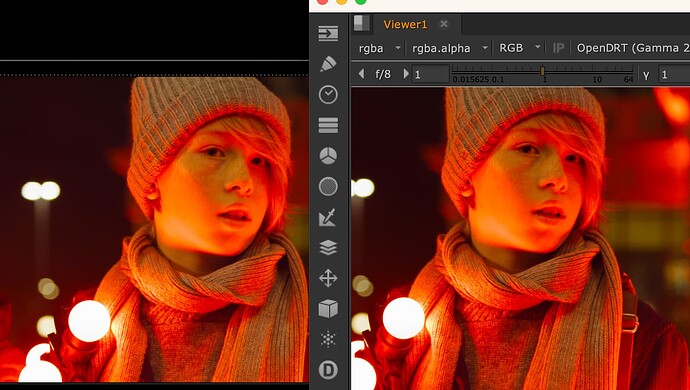
Task: Open the pane content menu beside Viewer1
Action: tap(362, 23)
